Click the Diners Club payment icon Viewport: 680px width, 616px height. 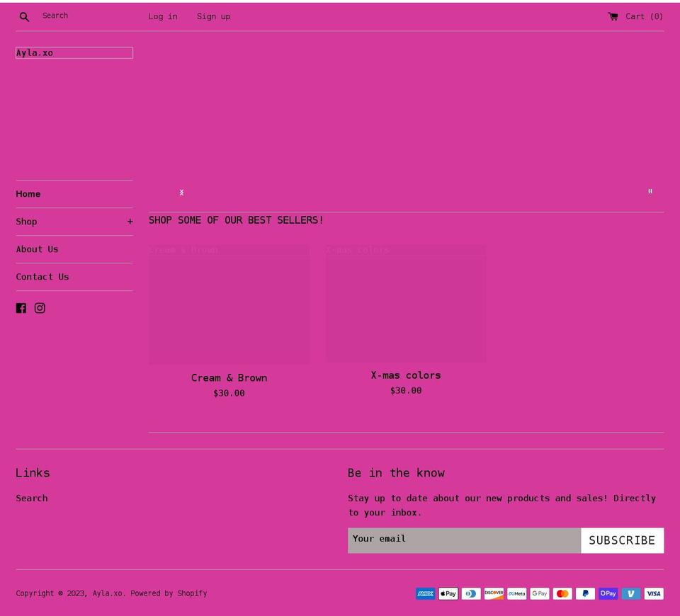(471, 594)
